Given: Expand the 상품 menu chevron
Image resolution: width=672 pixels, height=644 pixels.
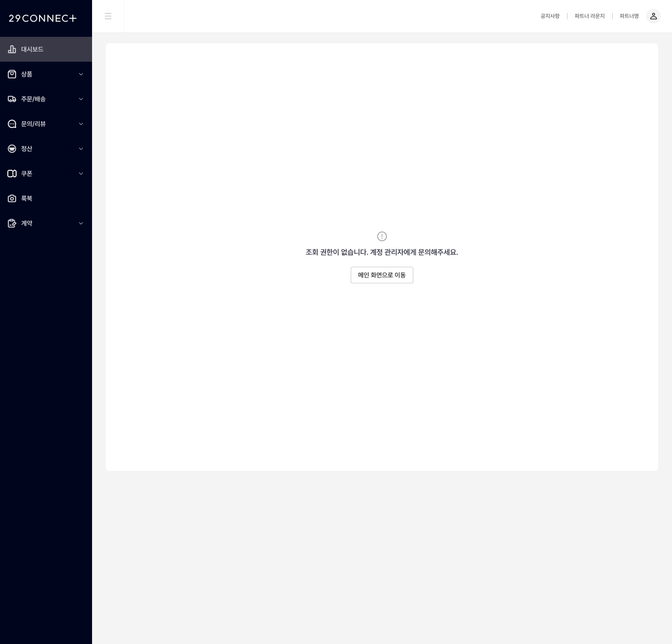Looking at the screenshot, I should pos(81,74).
